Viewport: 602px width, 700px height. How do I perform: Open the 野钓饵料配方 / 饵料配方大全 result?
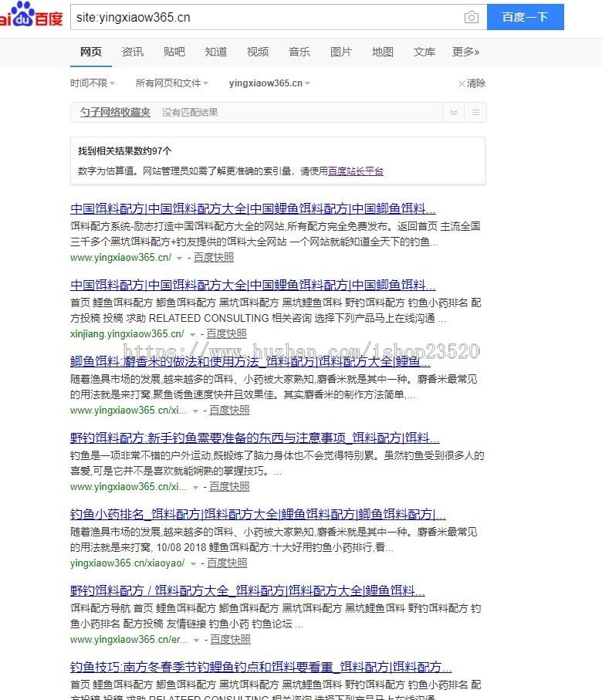coord(248,590)
